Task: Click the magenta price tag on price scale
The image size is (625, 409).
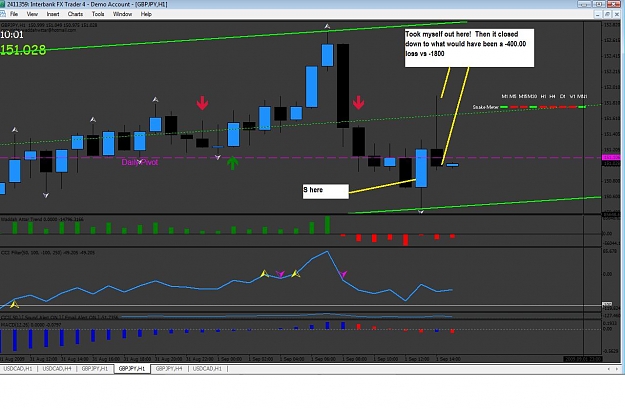Action: (x=611, y=158)
